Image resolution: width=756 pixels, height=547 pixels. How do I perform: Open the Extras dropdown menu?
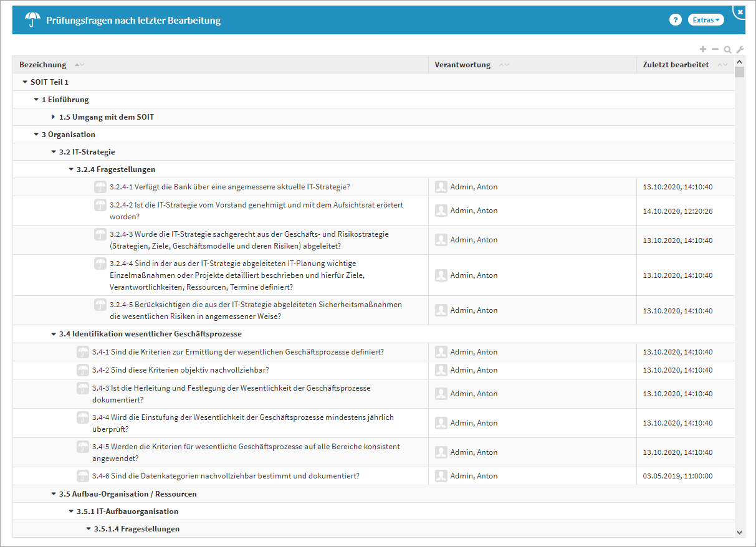coord(706,20)
